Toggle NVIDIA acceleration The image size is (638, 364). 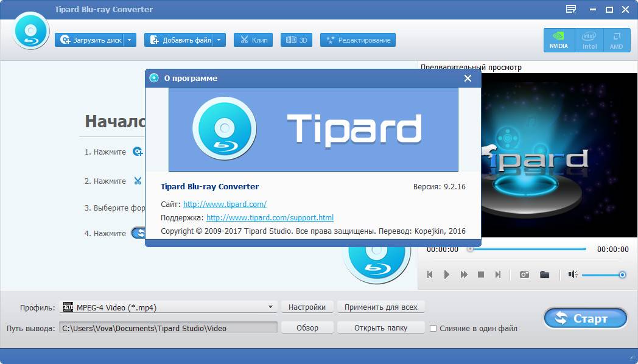559,40
